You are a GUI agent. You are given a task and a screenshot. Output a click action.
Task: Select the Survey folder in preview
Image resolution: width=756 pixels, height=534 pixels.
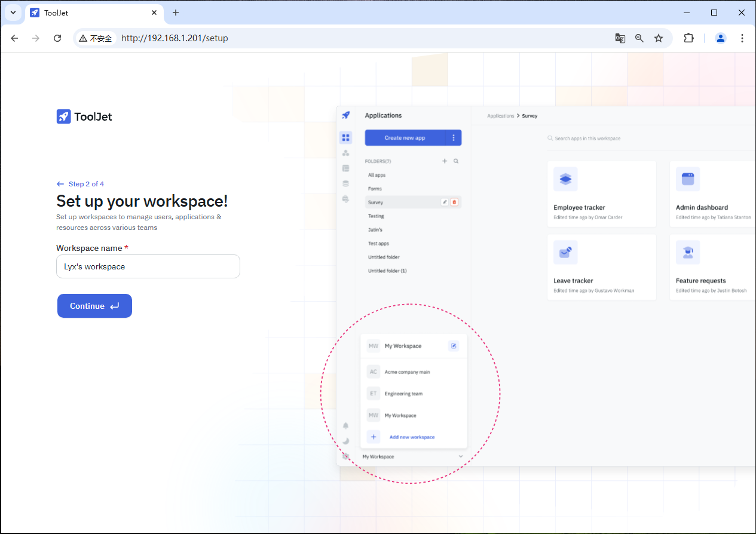[413, 202]
